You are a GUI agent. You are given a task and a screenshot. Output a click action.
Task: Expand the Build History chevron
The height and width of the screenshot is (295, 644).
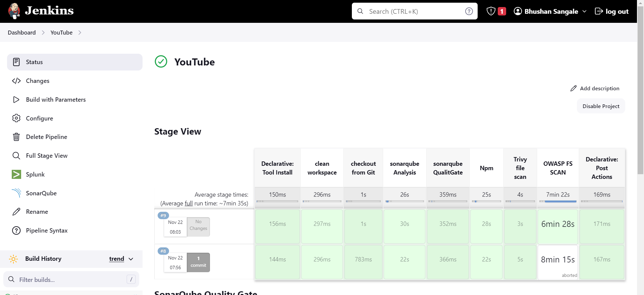(x=131, y=259)
